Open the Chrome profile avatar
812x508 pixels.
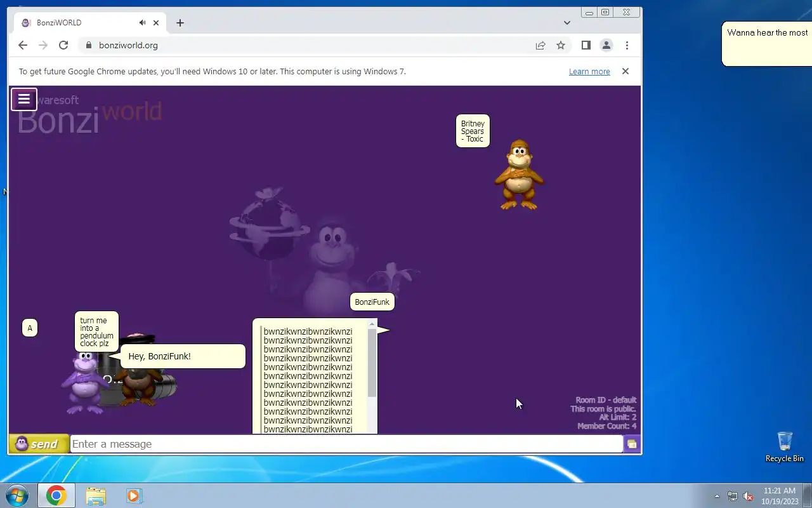(606, 45)
